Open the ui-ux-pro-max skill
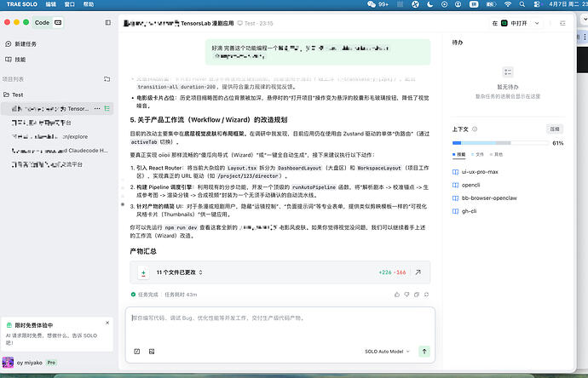This screenshot has height=378, width=588. 476,172
